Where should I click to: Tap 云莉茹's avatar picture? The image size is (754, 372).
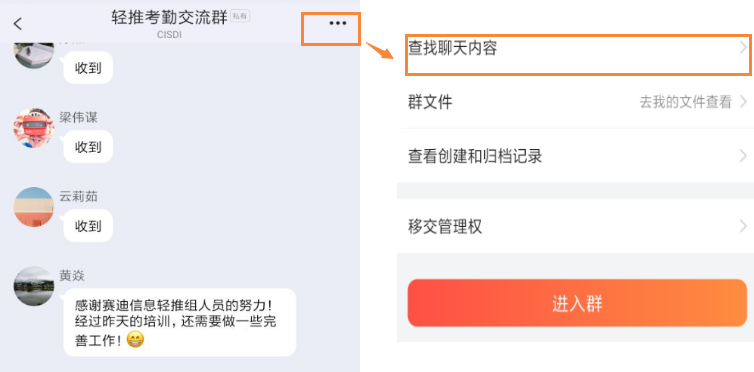pyautogui.click(x=33, y=207)
